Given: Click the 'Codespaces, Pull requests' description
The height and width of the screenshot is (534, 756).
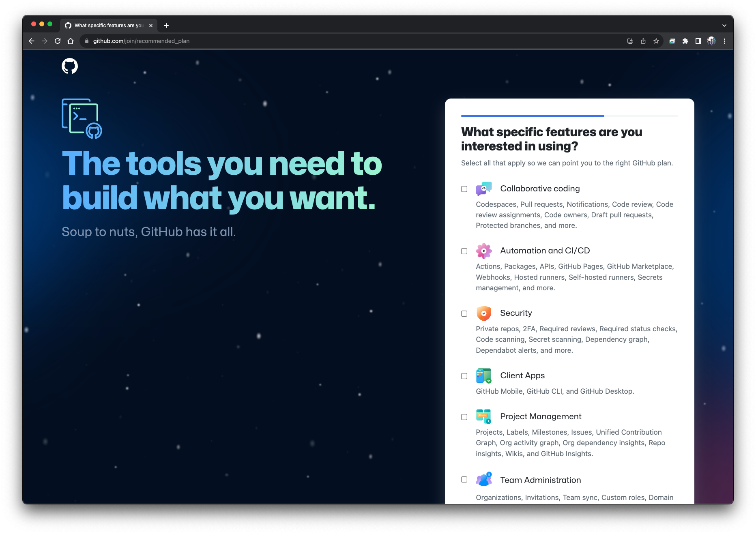Looking at the screenshot, I should point(575,215).
